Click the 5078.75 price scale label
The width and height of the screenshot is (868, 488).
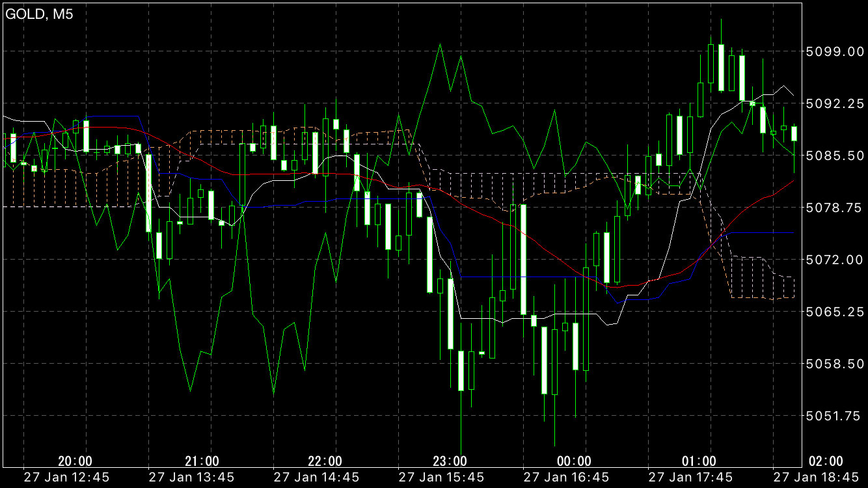pos(834,208)
